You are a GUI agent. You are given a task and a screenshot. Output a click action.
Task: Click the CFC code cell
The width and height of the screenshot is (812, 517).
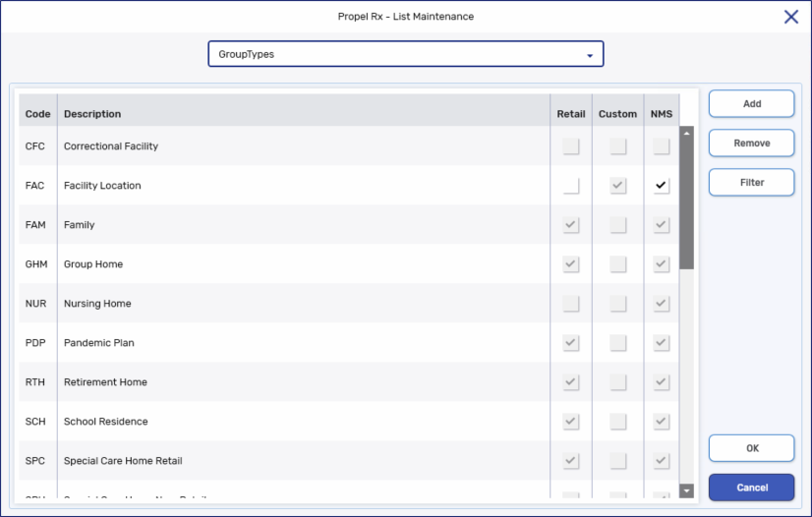point(37,145)
